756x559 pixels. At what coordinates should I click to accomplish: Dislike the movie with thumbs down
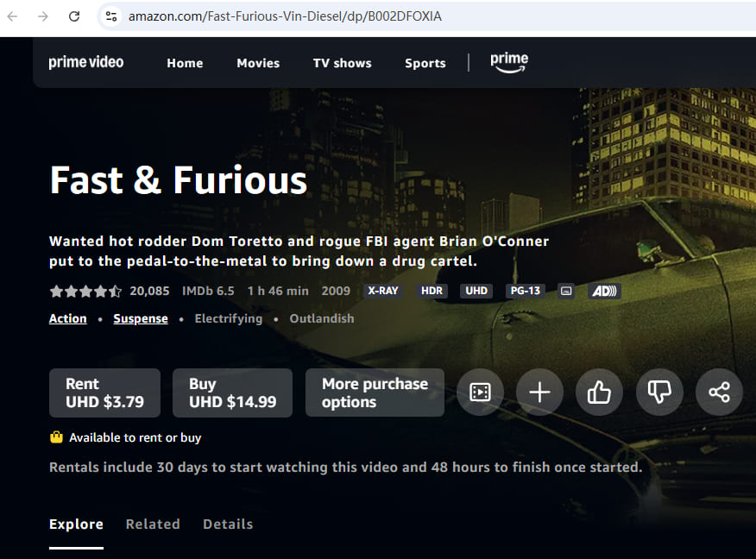[659, 393]
